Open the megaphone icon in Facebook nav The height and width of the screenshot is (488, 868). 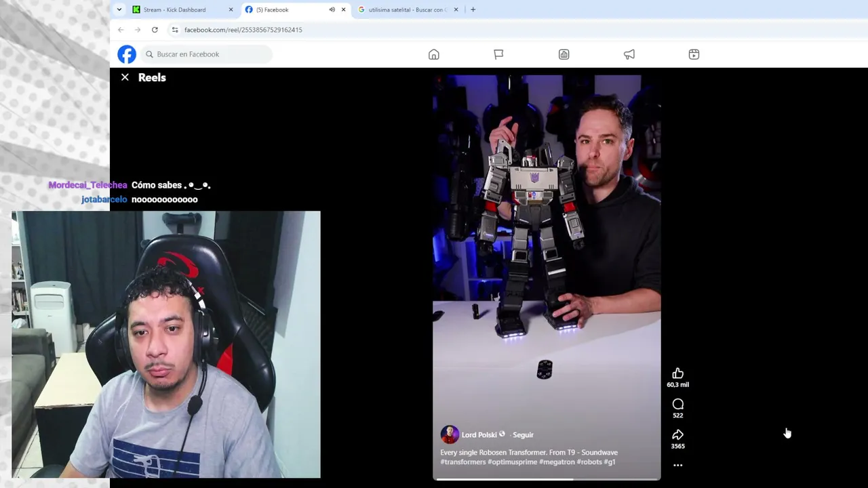(x=629, y=54)
